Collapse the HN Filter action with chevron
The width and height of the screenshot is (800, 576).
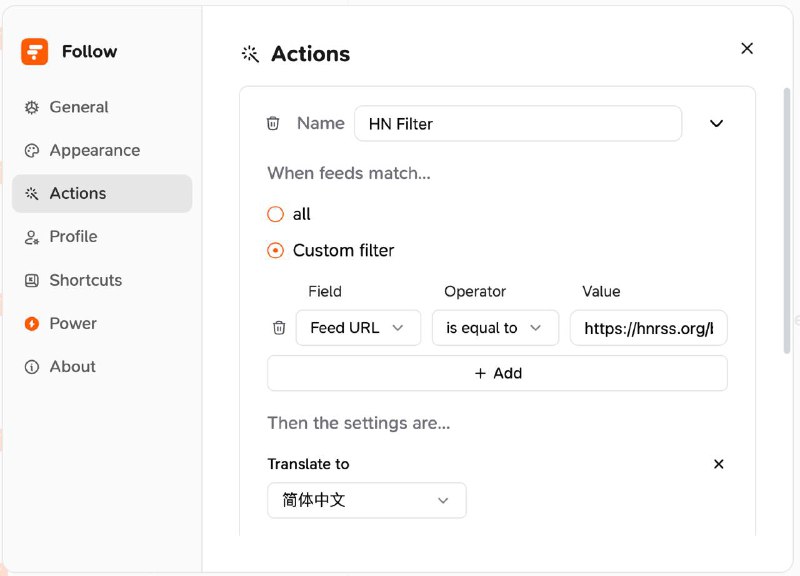coord(716,123)
